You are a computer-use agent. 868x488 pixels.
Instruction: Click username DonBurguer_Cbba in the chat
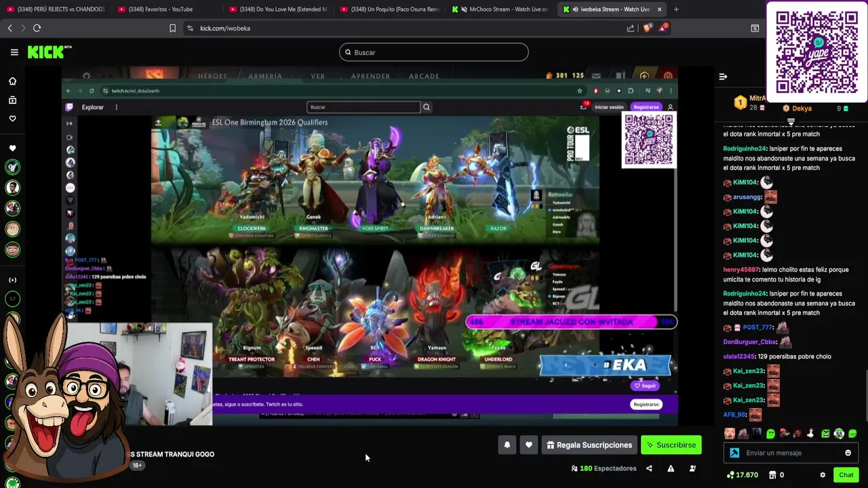coord(750,342)
